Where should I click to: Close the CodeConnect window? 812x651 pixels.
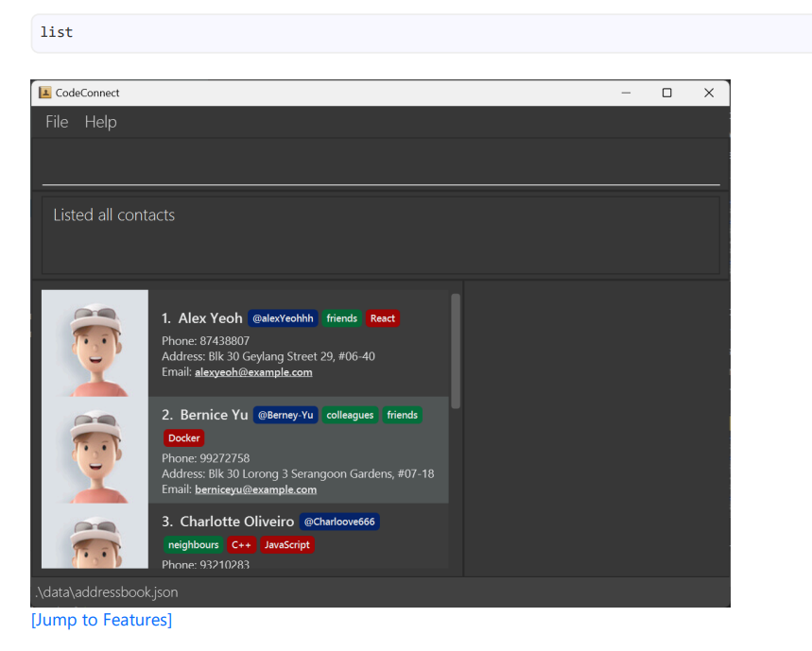pos(709,93)
